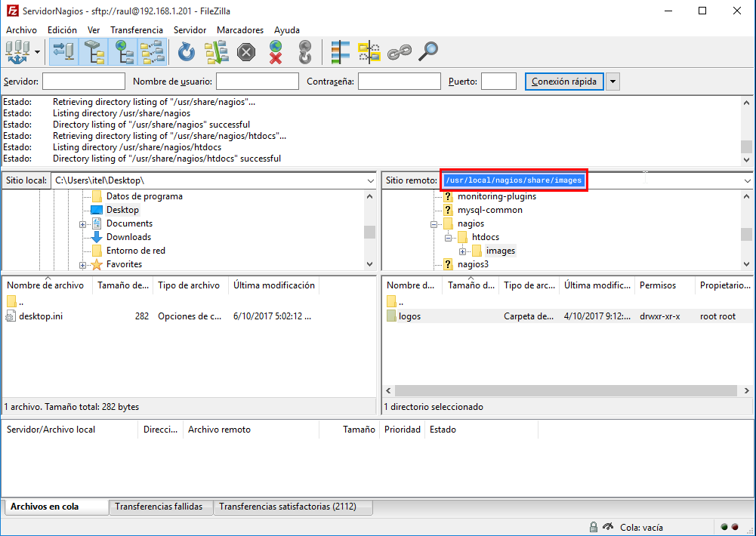Select Downloads in local tree
This screenshot has height=536, width=756.
(128, 236)
